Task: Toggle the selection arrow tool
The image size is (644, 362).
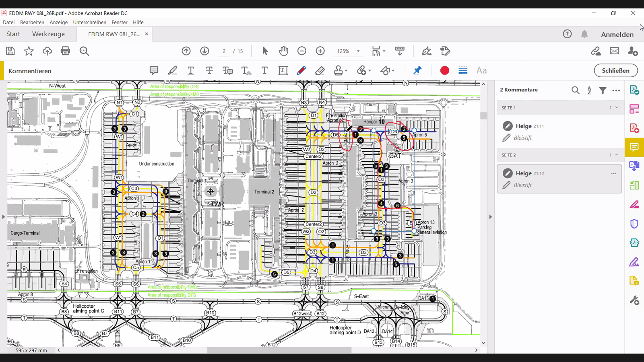Action: (x=265, y=51)
